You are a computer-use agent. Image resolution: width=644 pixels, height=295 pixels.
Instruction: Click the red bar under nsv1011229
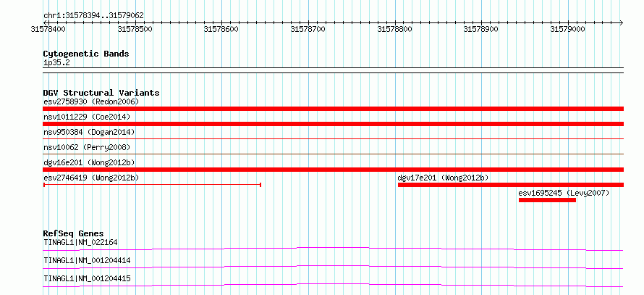[333, 124]
